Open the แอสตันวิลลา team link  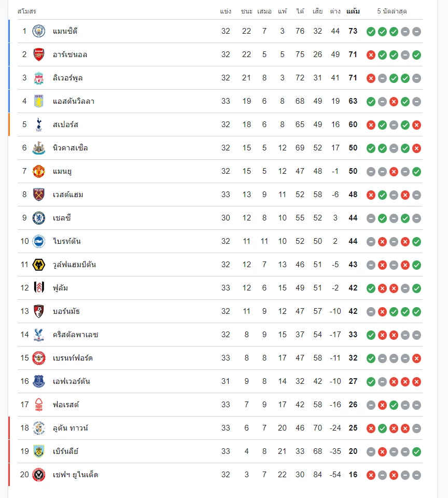(74, 101)
